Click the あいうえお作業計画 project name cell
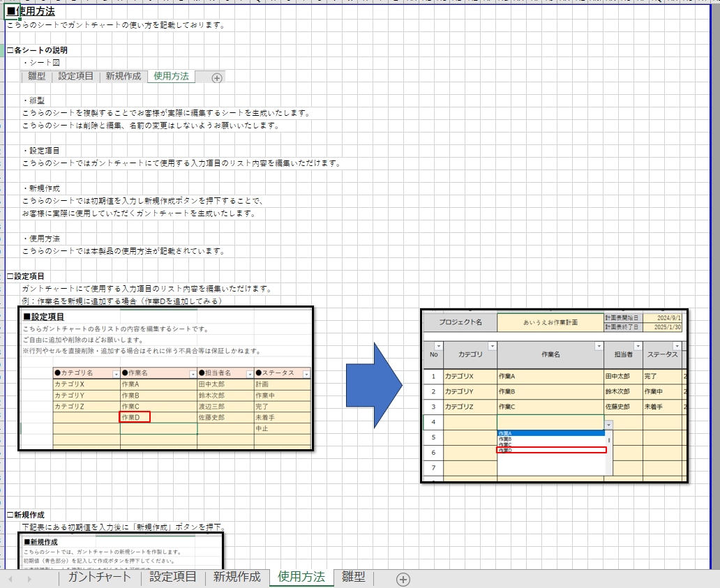The height and width of the screenshot is (588, 720). click(x=550, y=322)
